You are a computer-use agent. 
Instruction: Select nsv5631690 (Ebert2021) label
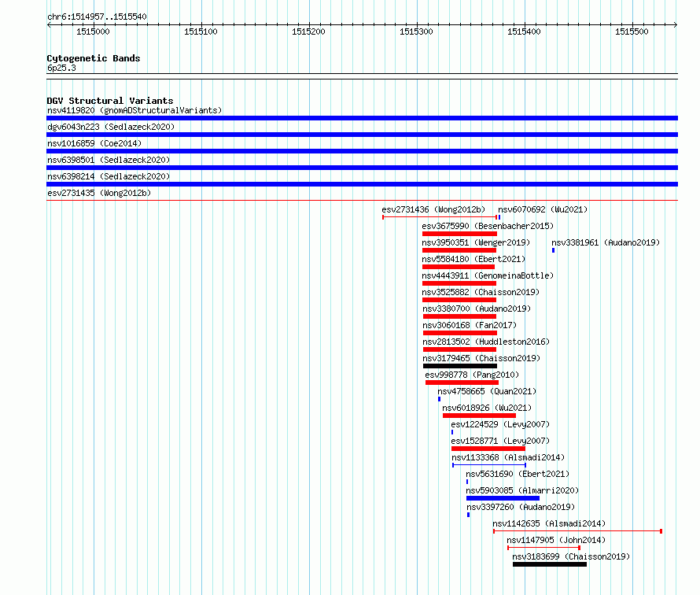[x=518, y=474]
